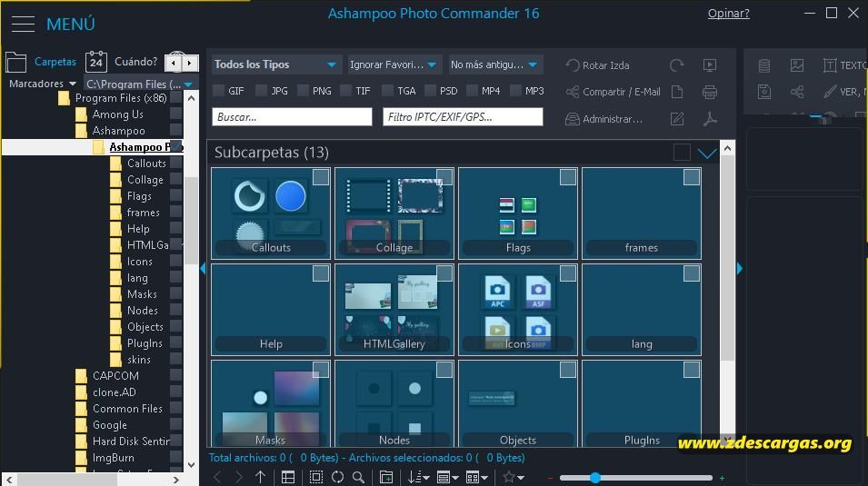
Task: Start slideshow with the monitor play icon
Action: click(710, 65)
